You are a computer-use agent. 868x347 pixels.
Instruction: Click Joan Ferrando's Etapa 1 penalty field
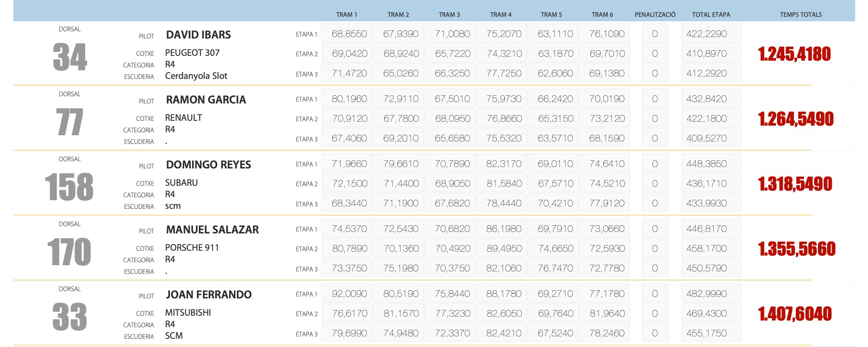[x=655, y=294]
